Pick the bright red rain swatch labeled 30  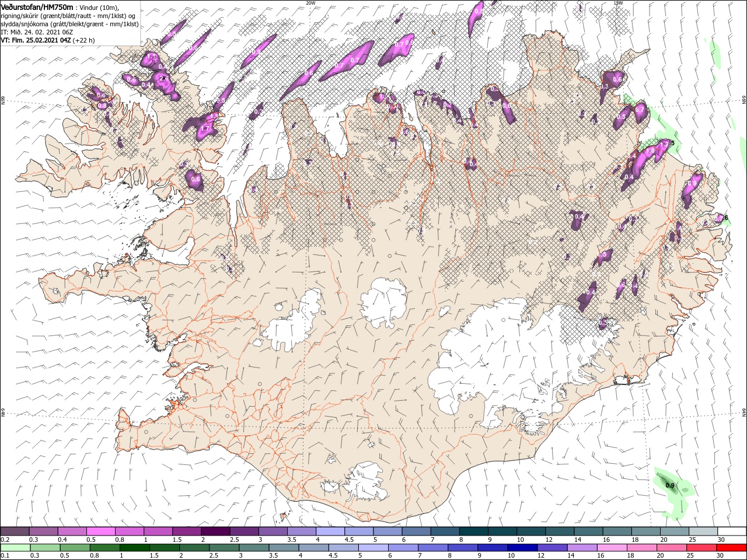[x=731, y=548]
